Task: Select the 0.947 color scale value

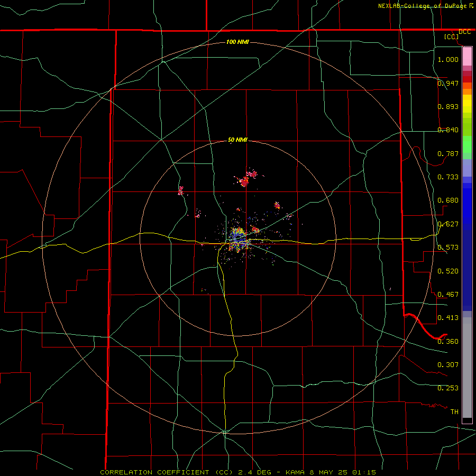Action: coord(448,83)
